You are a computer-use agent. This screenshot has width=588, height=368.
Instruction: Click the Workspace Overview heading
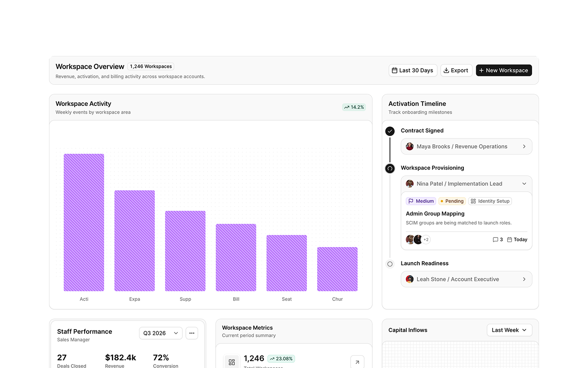pos(90,67)
